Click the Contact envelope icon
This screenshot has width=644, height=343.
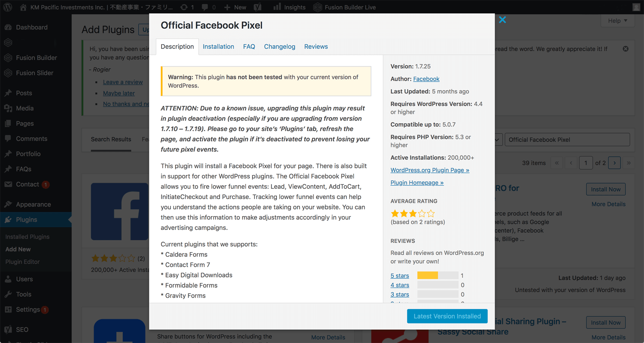point(8,184)
